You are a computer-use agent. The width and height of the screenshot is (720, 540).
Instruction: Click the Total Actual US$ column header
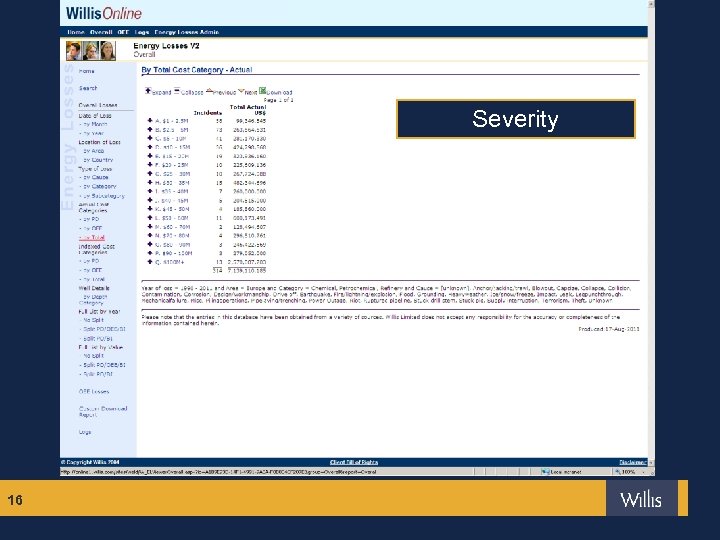click(x=248, y=110)
